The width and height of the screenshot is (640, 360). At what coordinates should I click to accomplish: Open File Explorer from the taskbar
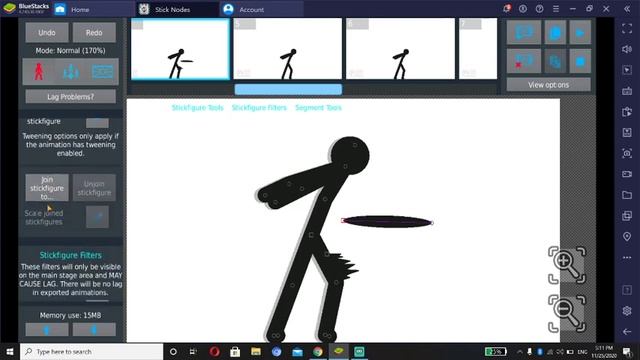[x=256, y=351]
